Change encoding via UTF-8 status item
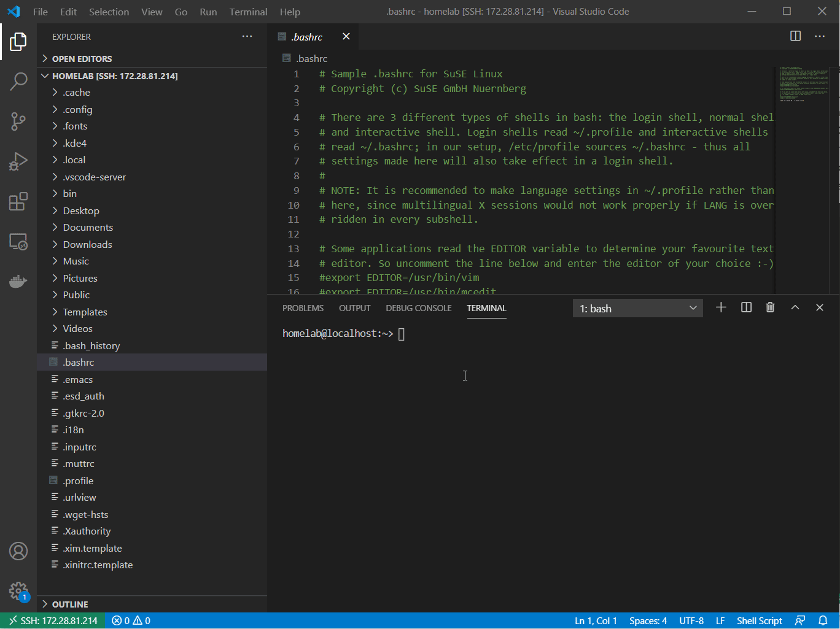Screen dimensions: 840x629 tap(691, 620)
